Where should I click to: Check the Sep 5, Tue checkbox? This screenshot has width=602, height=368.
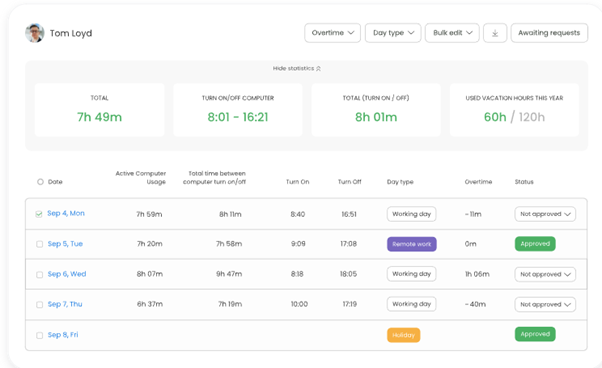tap(40, 244)
